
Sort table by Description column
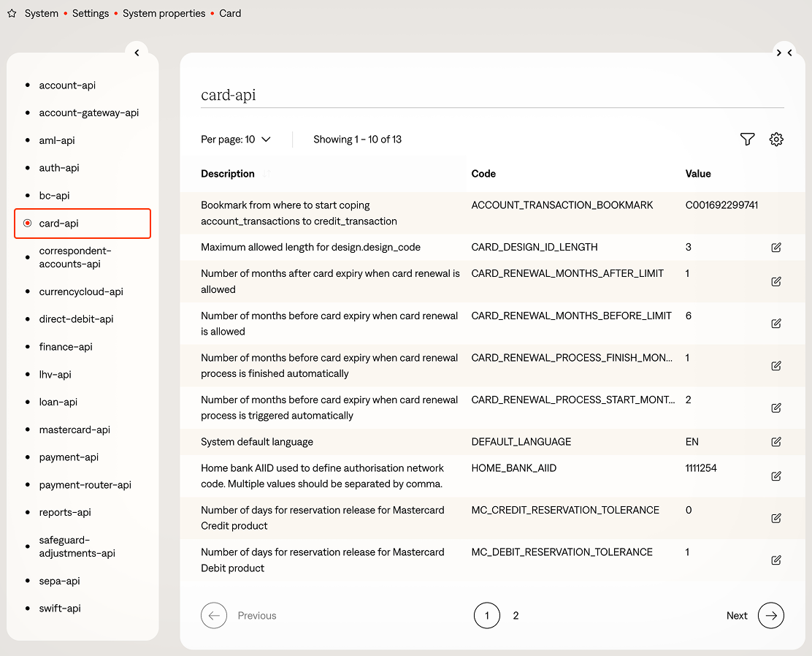click(228, 174)
